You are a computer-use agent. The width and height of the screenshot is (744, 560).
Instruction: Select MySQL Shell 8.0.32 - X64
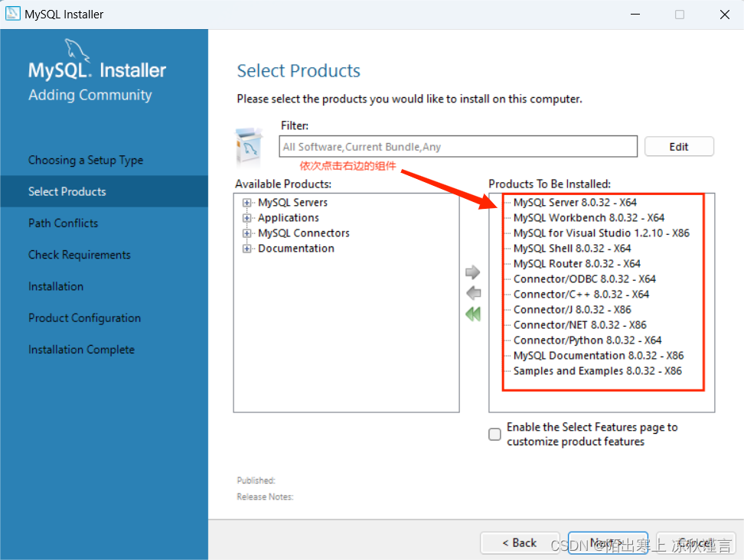[573, 248]
